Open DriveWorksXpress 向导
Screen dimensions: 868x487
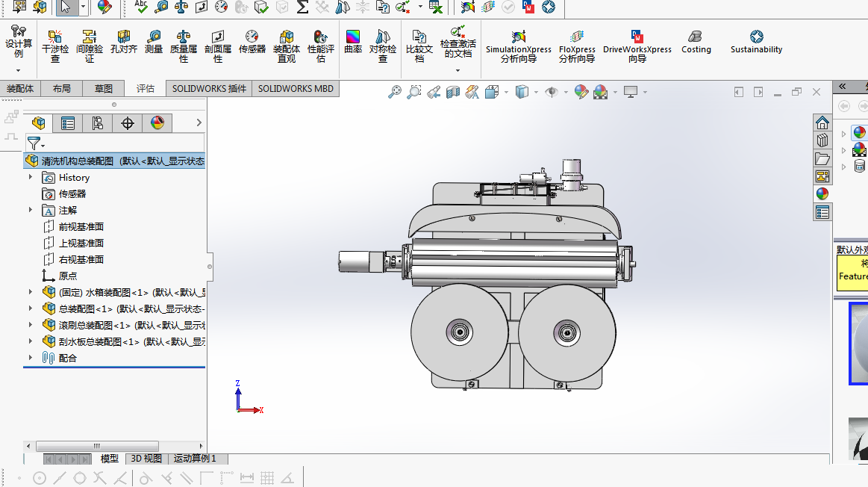[x=637, y=46]
